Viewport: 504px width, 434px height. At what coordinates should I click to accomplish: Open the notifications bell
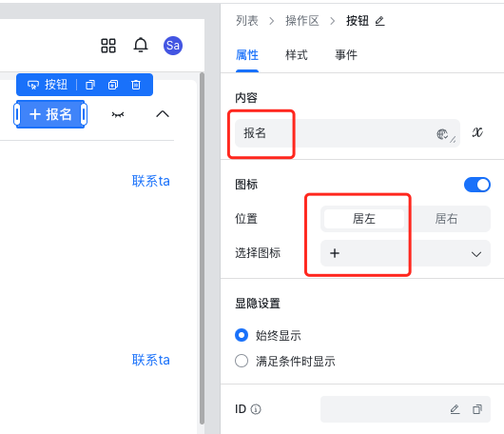[141, 46]
